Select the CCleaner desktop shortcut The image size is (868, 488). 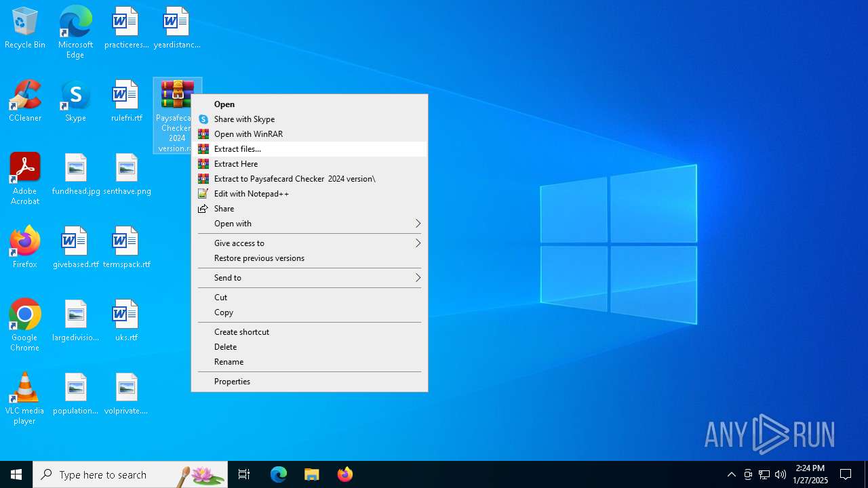click(x=25, y=102)
